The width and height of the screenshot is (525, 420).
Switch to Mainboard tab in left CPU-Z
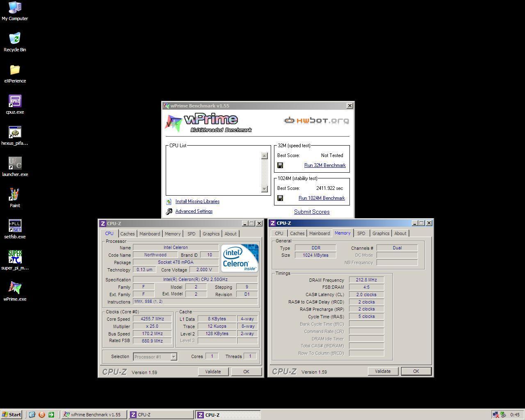150,234
